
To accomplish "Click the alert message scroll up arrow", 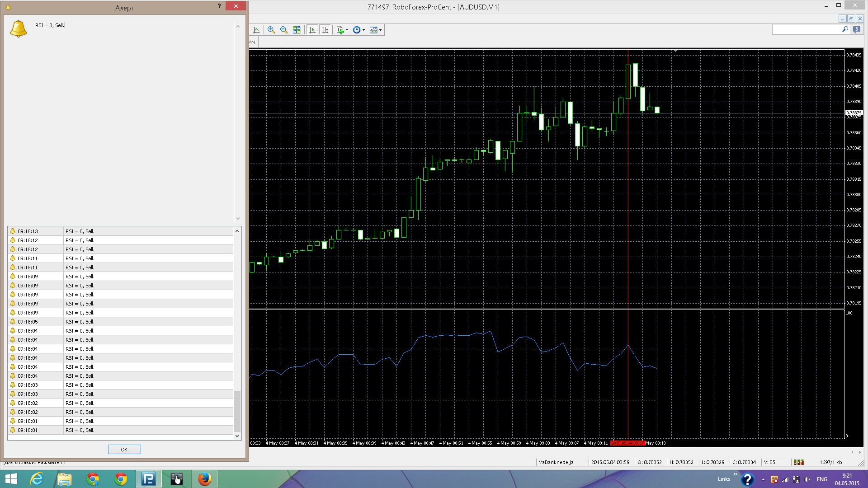I will pos(238,26).
